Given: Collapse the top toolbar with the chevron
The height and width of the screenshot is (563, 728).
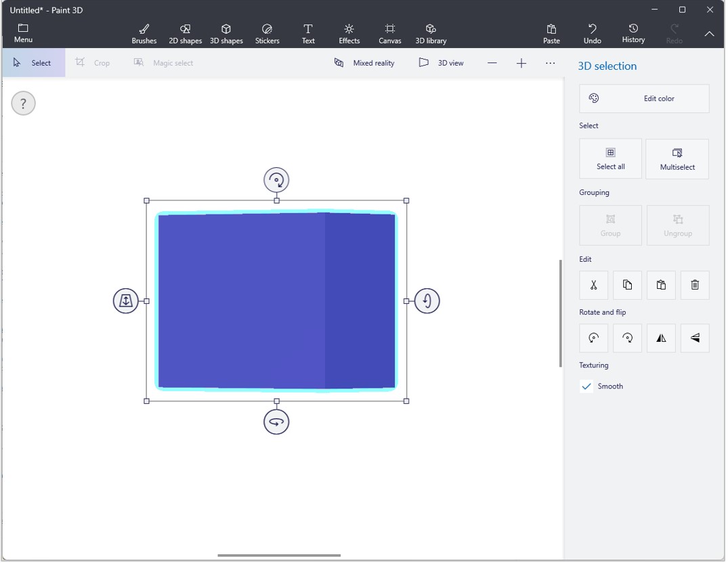Looking at the screenshot, I should 710,32.
